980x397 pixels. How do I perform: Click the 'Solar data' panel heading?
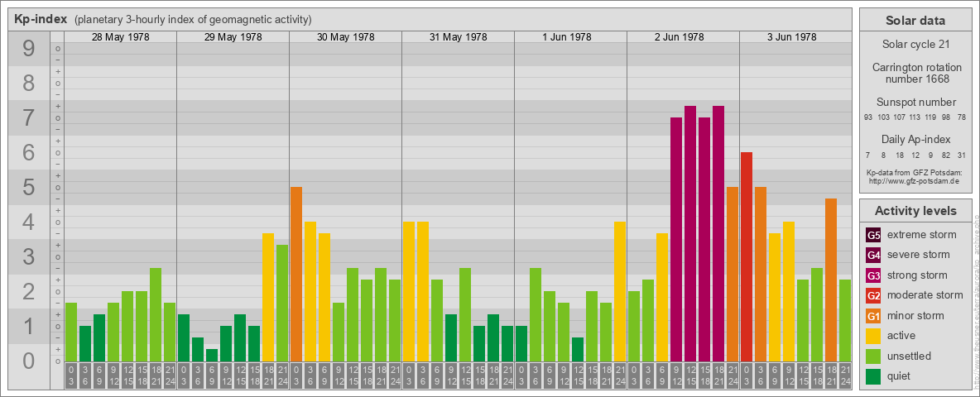(915, 21)
